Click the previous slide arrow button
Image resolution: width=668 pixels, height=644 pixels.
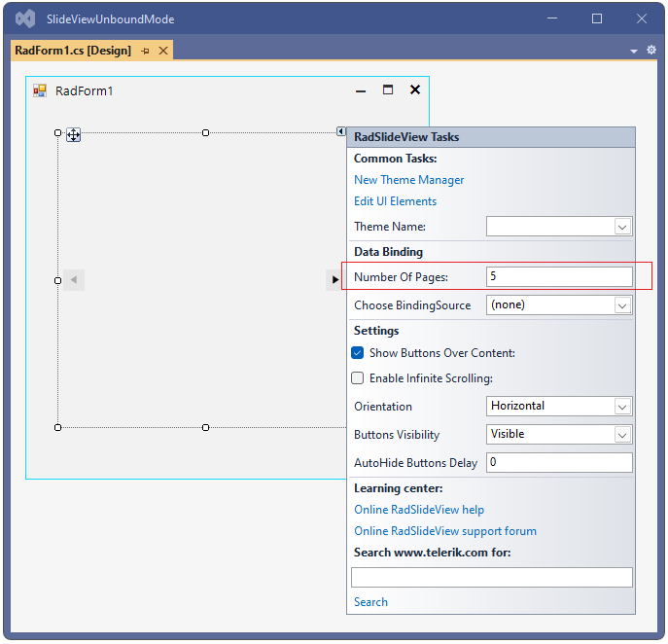point(74,280)
